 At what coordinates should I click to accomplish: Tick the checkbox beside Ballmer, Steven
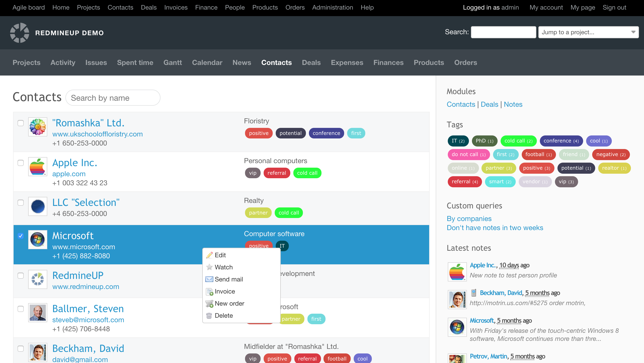pyautogui.click(x=20, y=309)
